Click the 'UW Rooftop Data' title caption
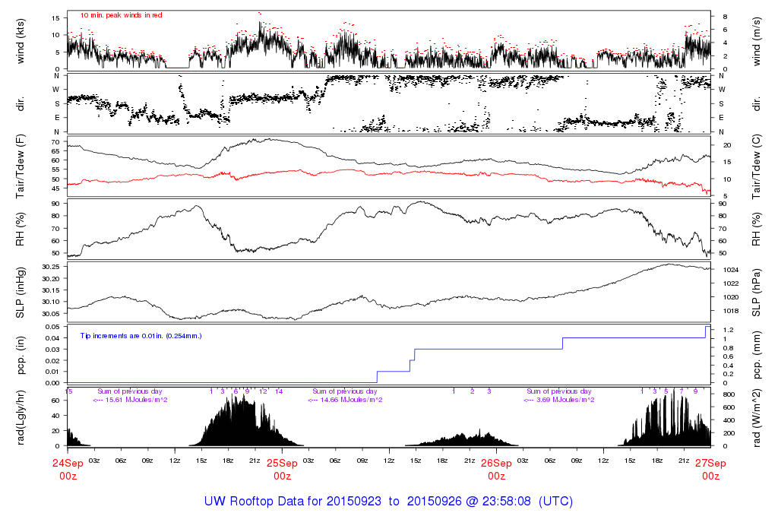This screenshot has width=778, height=532. pyautogui.click(x=388, y=502)
